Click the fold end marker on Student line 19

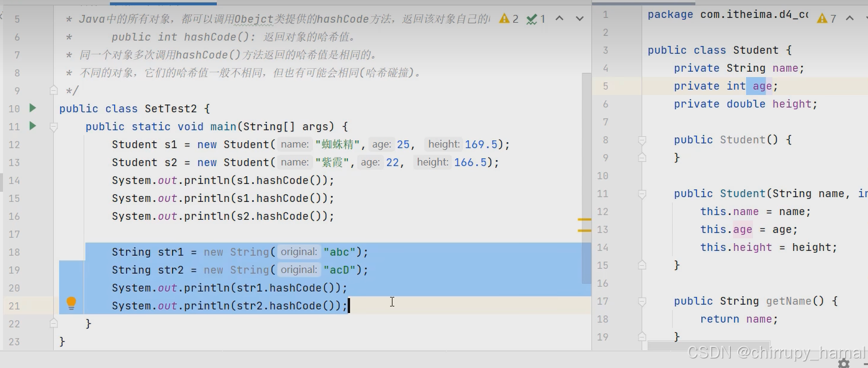tap(642, 336)
